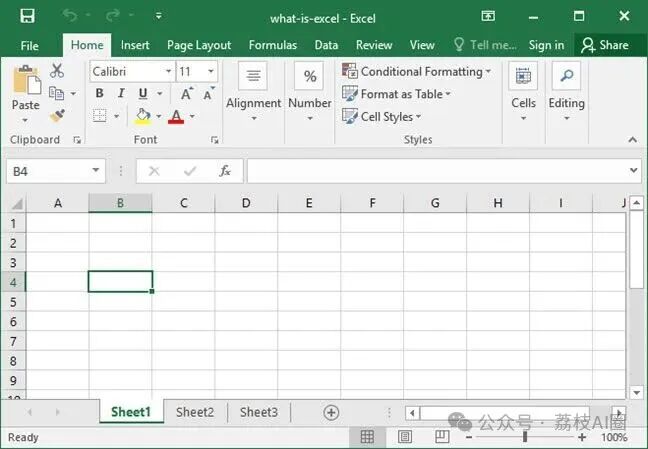
Task: Select row 6 header
Action: tap(13, 322)
